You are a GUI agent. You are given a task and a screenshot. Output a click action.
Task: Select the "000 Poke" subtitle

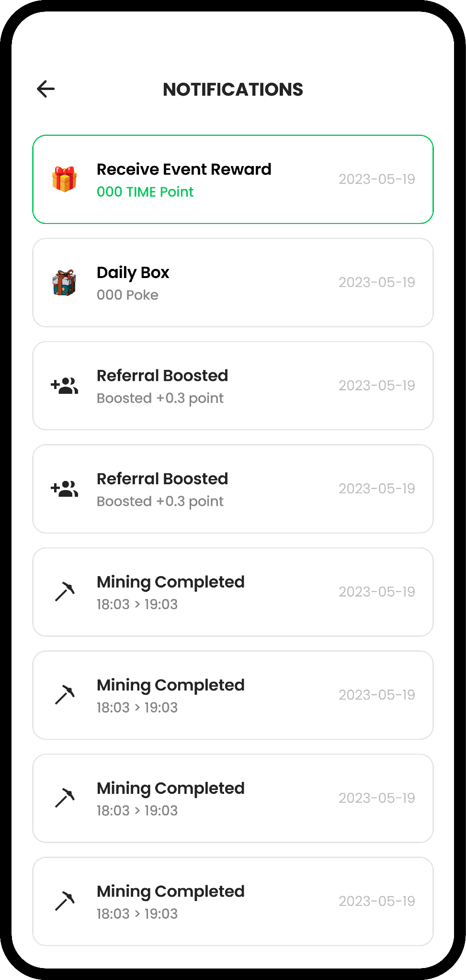coord(127,295)
